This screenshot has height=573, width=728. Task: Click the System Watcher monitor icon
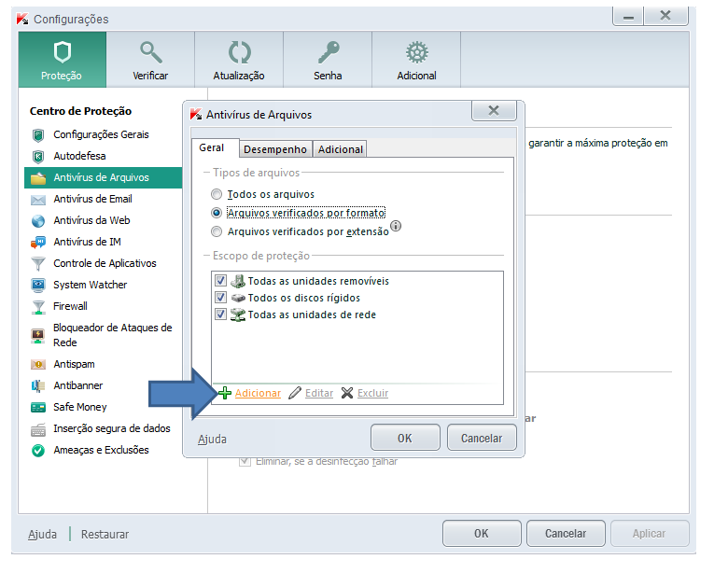coord(38,286)
